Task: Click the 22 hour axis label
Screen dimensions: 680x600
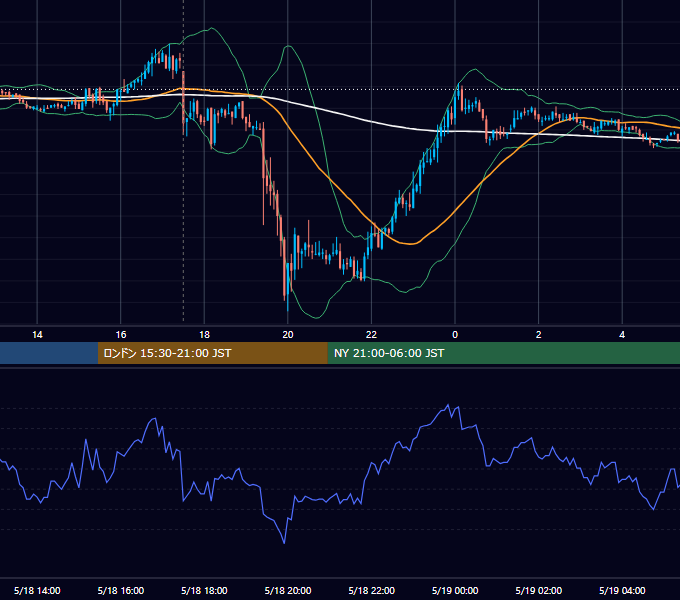Action: [371, 335]
